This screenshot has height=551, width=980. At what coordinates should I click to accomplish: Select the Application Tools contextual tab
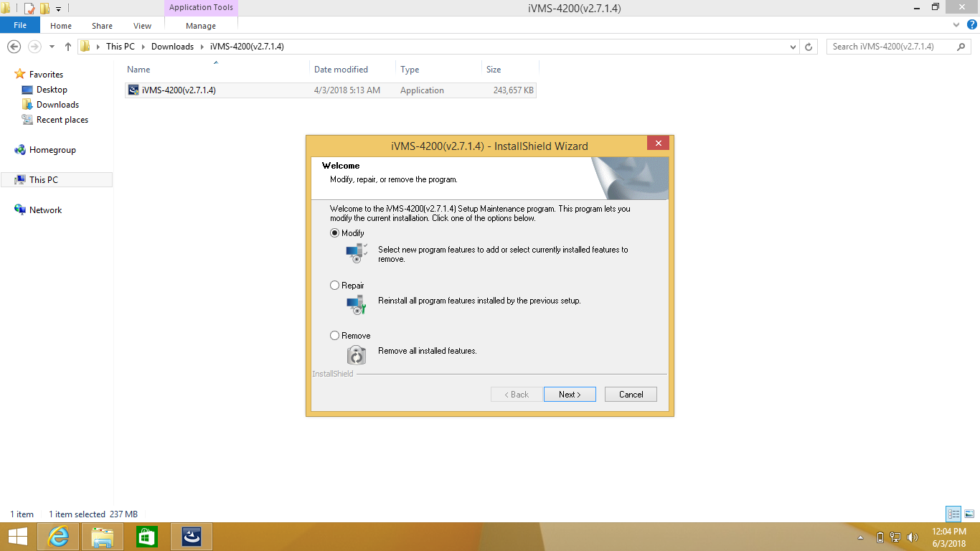(201, 8)
